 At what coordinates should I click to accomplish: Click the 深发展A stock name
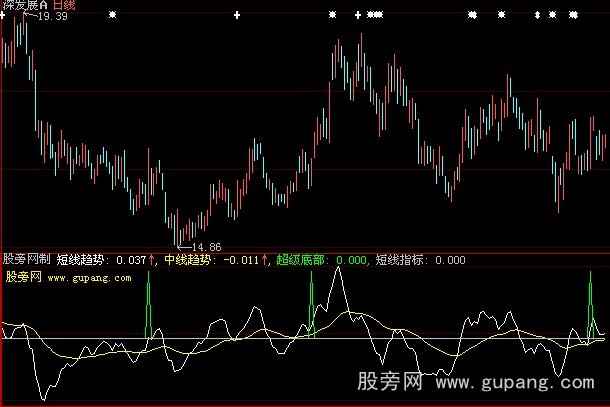[x=24, y=6]
